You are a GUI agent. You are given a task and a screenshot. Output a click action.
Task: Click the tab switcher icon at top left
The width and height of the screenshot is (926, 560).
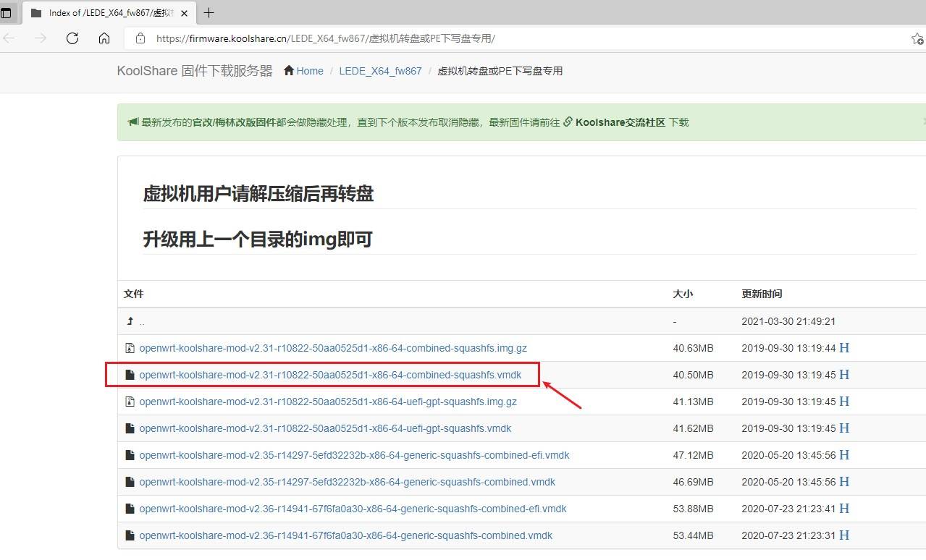(x=7, y=12)
